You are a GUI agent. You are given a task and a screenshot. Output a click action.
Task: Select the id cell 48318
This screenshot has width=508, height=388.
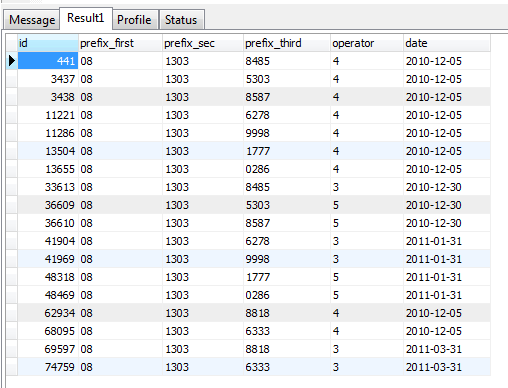48,277
